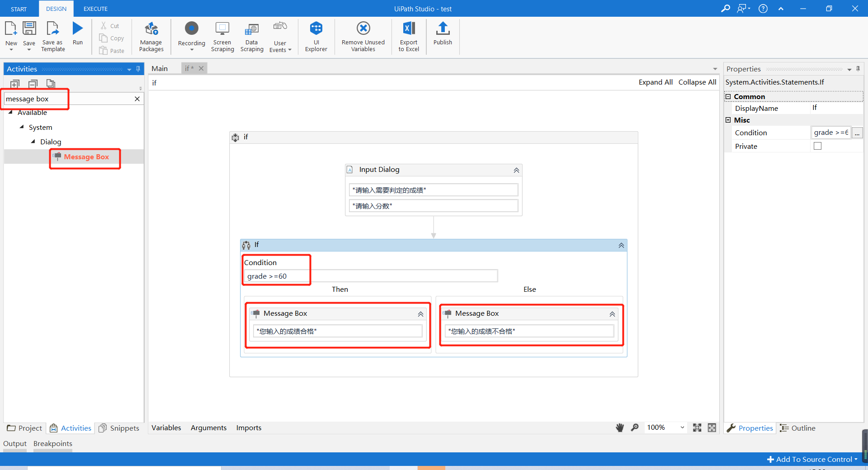868x470 pixels.
Task: Start a Recording from the ribbon
Action: (191, 36)
